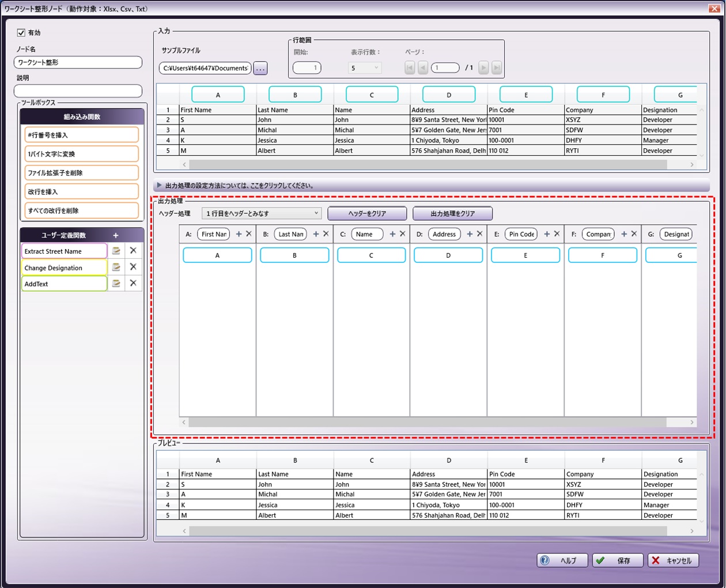Add a new user-defined function with the plus icon
The image size is (726, 588).
116,235
